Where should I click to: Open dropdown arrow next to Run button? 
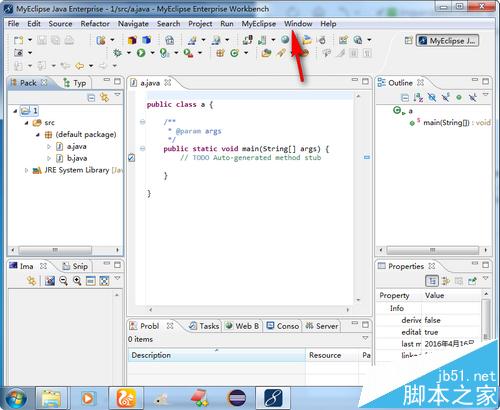[152, 53]
